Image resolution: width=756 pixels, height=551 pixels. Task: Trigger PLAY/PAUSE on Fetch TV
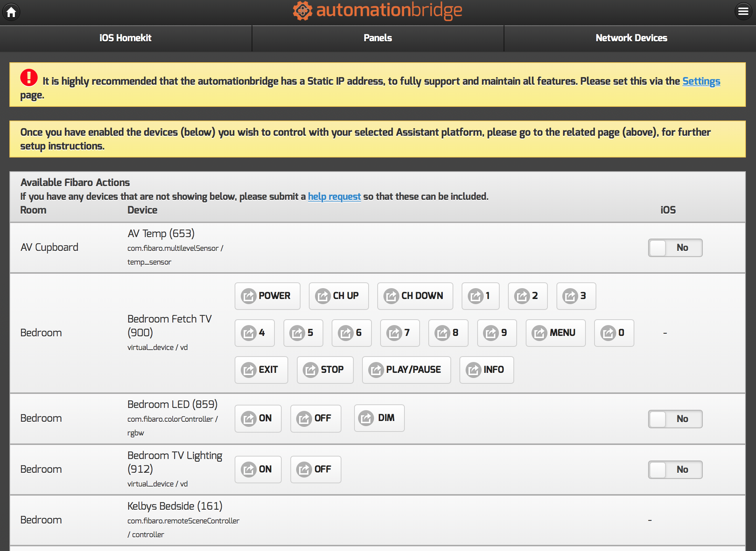[406, 370]
